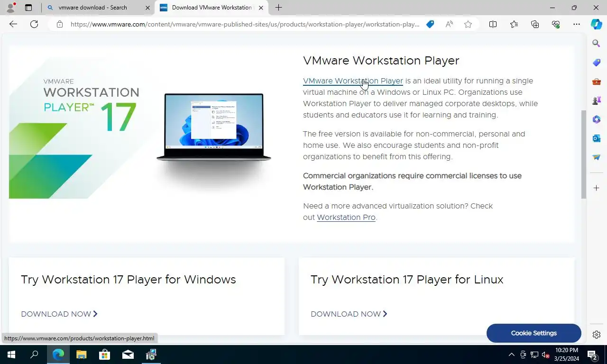Image resolution: width=607 pixels, height=364 pixels.
Task: Open tab actions menu icon
Action: pyautogui.click(x=28, y=8)
